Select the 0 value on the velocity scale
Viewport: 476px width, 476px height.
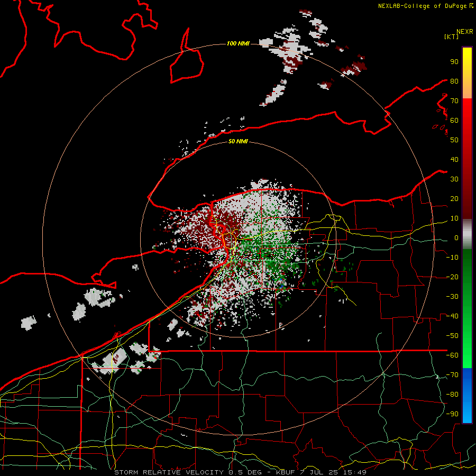pyautogui.click(x=456, y=238)
